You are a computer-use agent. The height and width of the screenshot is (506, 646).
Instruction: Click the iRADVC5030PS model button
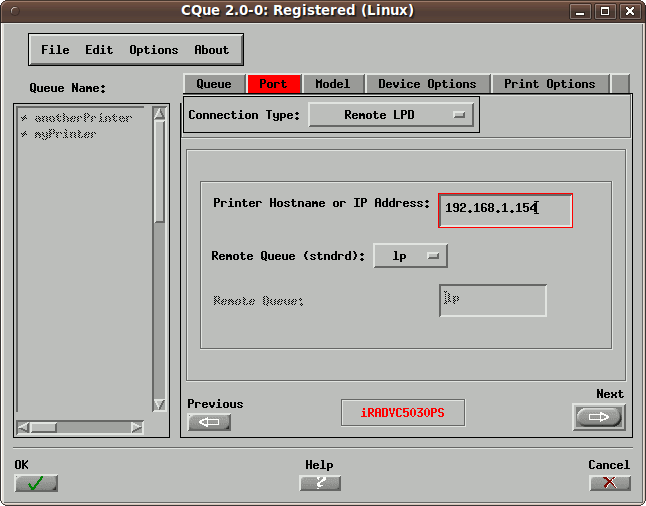tap(402, 413)
